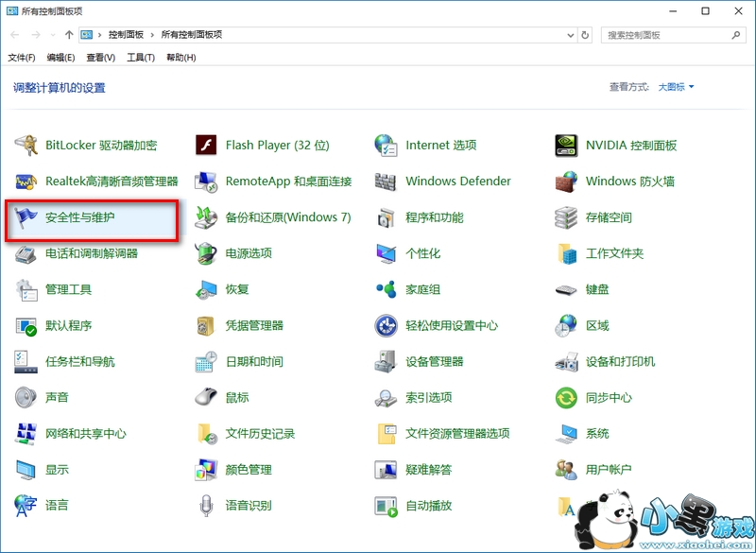The width and height of the screenshot is (756, 553).
Task: Open 区域 globe clock icon
Action: [x=566, y=326]
